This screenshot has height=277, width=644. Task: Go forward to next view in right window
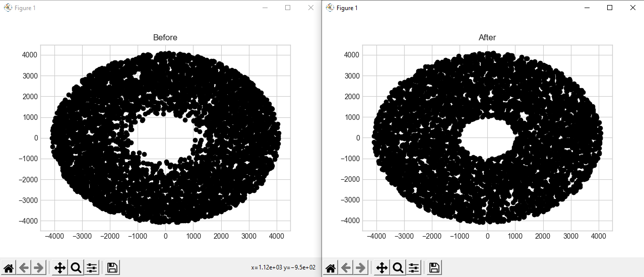pyautogui.click(x=360, y=268)
